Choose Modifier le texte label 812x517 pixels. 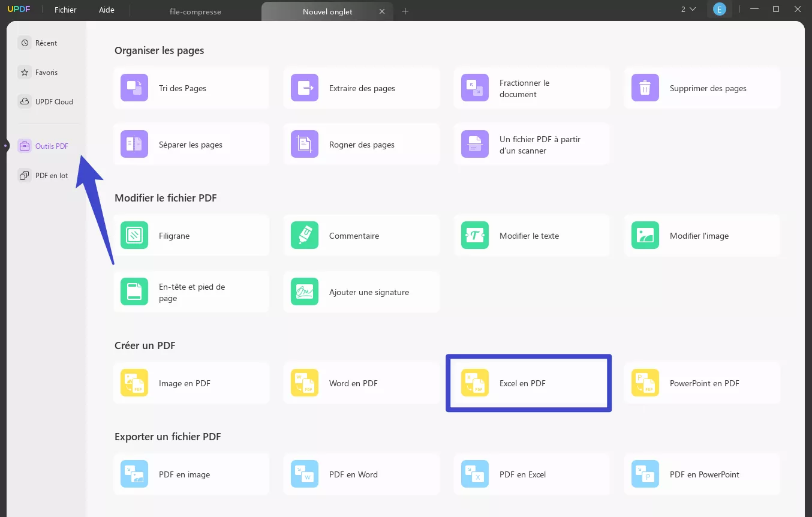click(x=529, y=236)
